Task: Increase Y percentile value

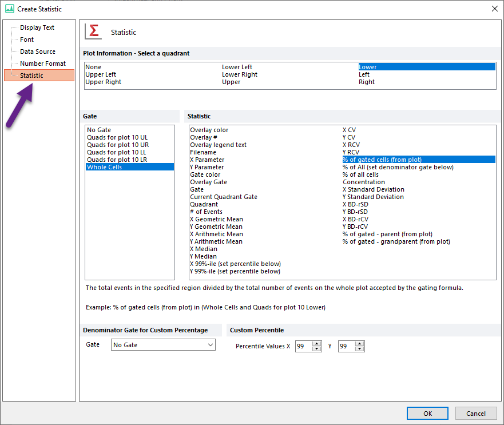Action: click(360, 344)
